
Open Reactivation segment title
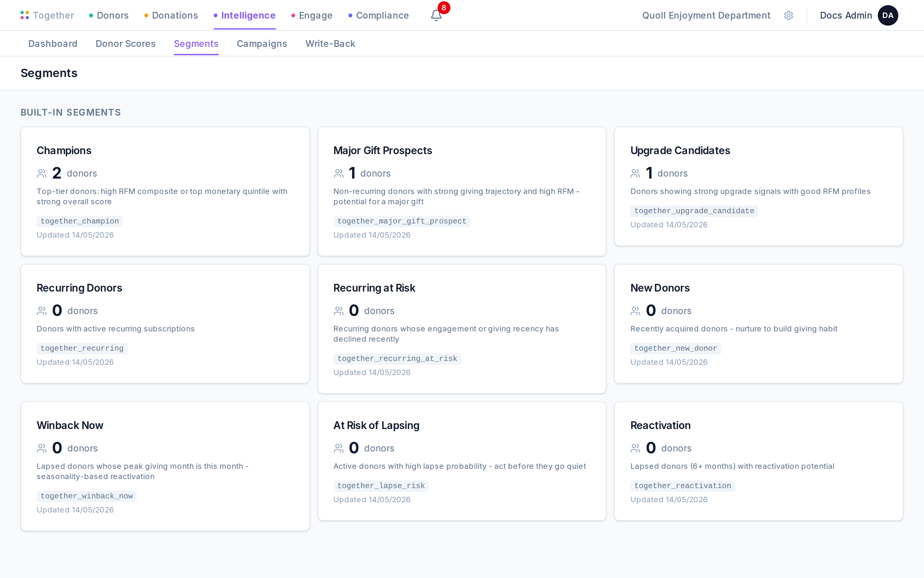[x=660, y=425]
